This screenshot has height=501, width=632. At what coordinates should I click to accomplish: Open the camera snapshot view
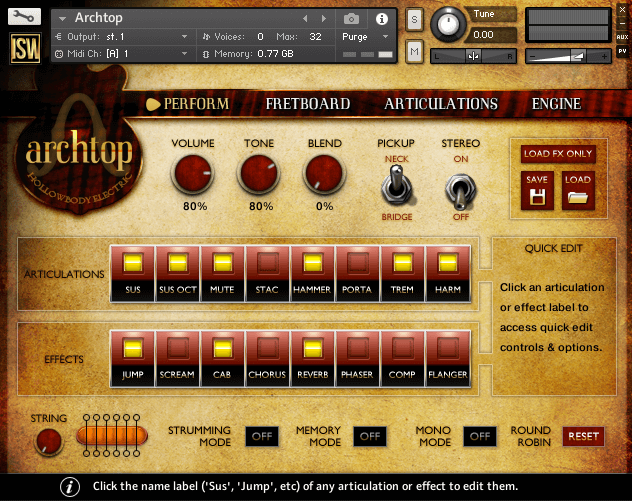click(x=351, y=19)
